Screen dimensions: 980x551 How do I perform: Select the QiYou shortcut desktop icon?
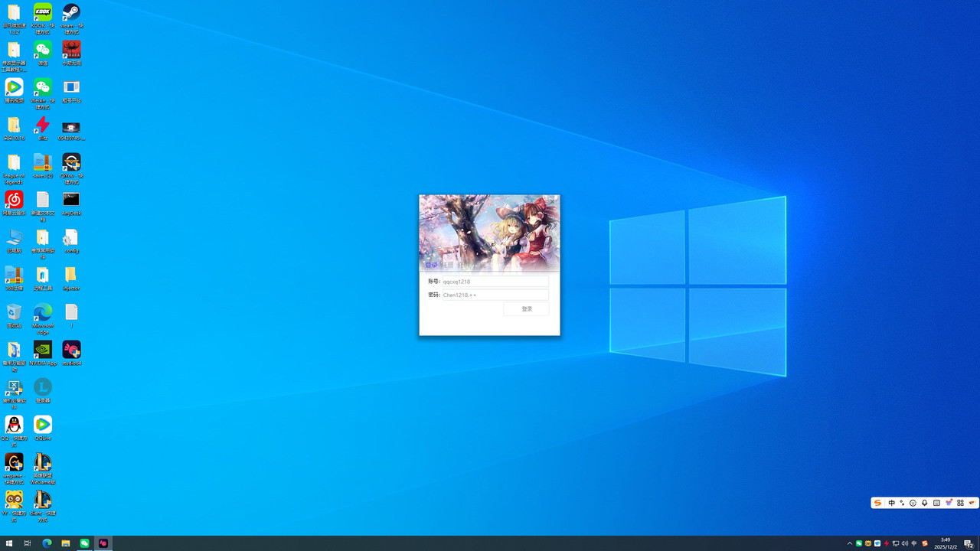point(71,169)
